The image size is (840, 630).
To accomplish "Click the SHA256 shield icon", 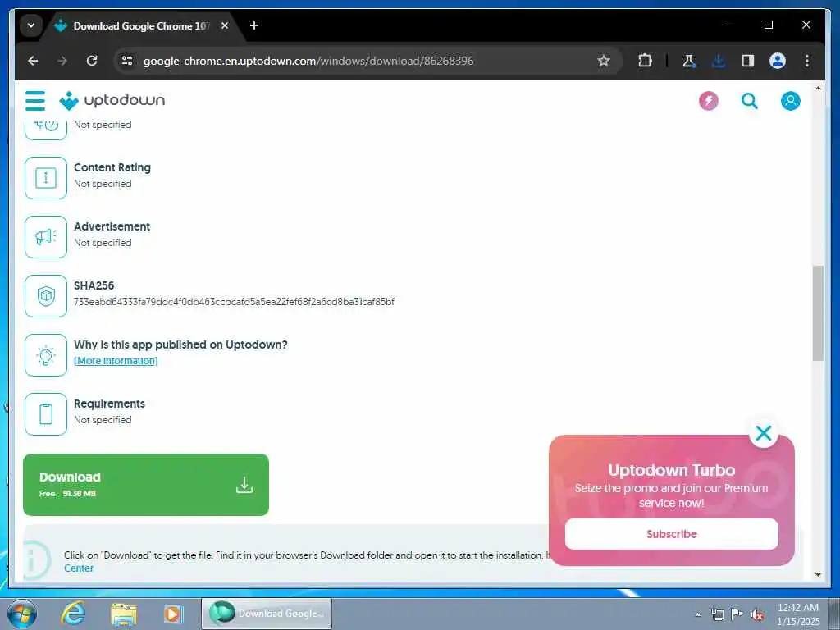I will coord(46,295).
